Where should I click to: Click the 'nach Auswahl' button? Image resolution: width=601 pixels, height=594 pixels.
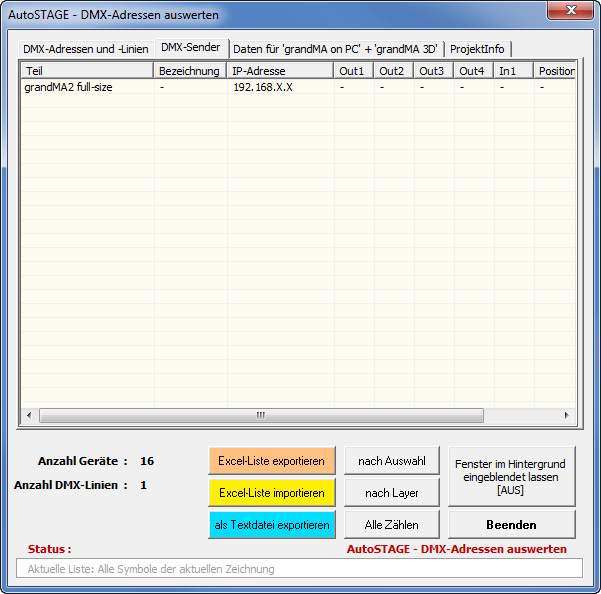tap(392, 461)
